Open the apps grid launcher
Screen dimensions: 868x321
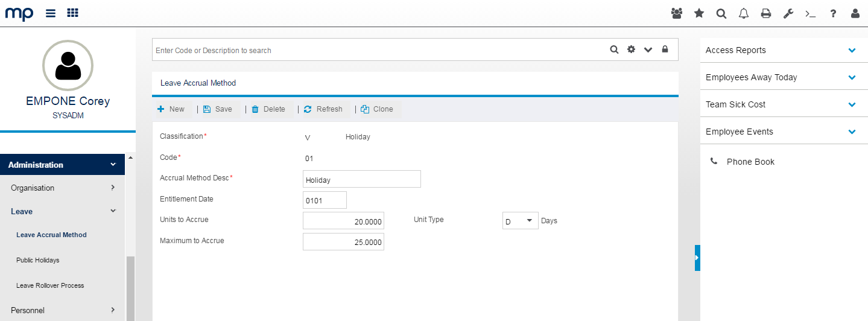pyautogui.click(x=72, y=13)
